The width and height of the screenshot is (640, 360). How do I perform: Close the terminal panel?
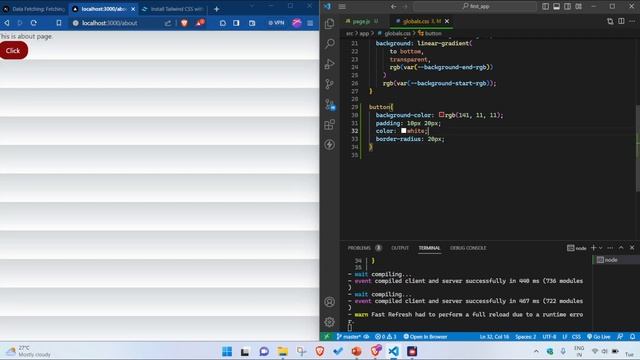click(x=632, y=248)
